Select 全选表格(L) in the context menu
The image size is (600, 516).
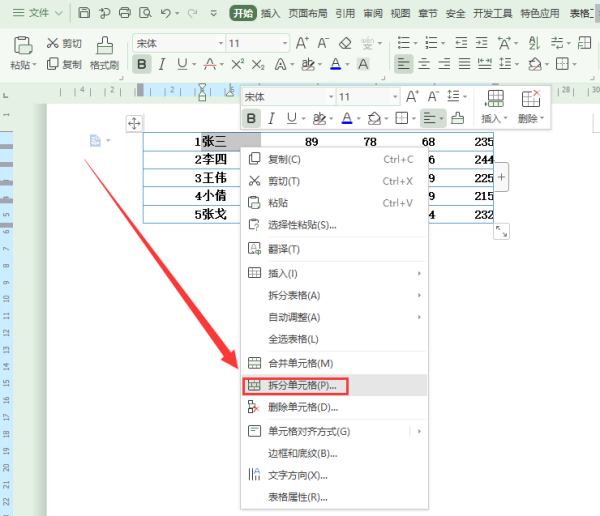tap(334, 339)
